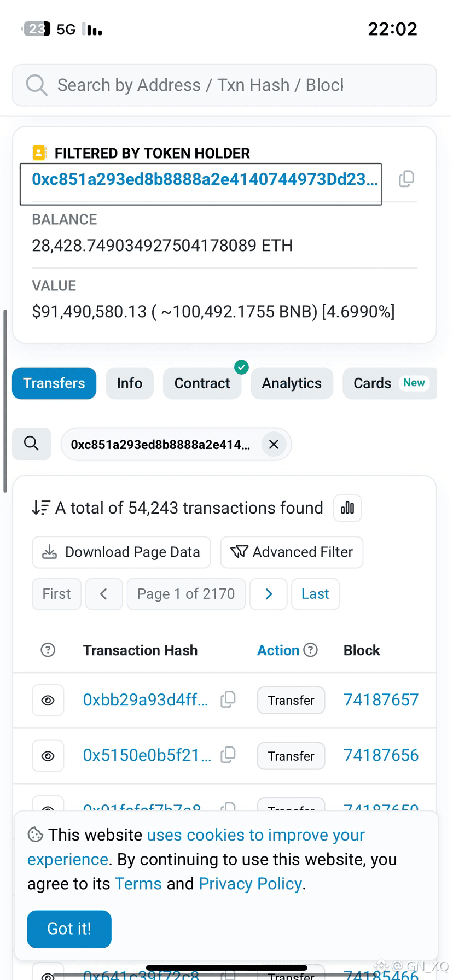
Task: Copy hash 0x5150e0b5f21
Action: pyautogui.click(x=228, y=755)
